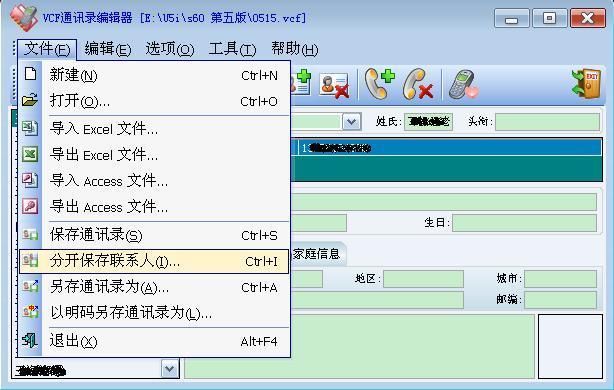
Task: Click the icon beside 分开保存联系人
Action: point(30,260)
